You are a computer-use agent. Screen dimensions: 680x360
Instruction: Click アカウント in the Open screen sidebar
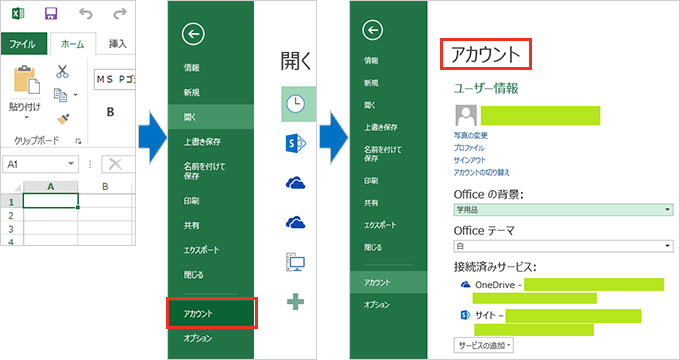click(211, 313)
